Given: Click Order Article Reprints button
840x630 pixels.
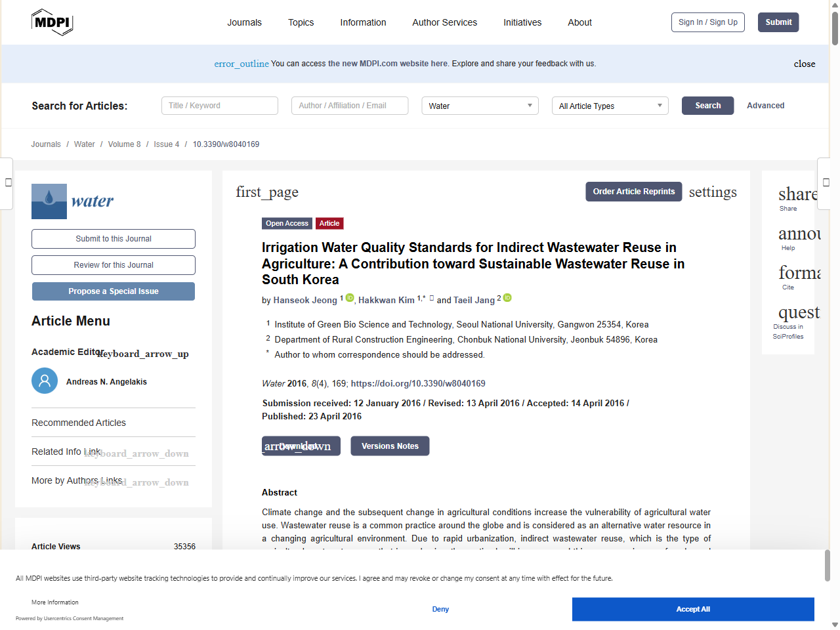Looking at the screenshot, I should [x=633, y=192].
